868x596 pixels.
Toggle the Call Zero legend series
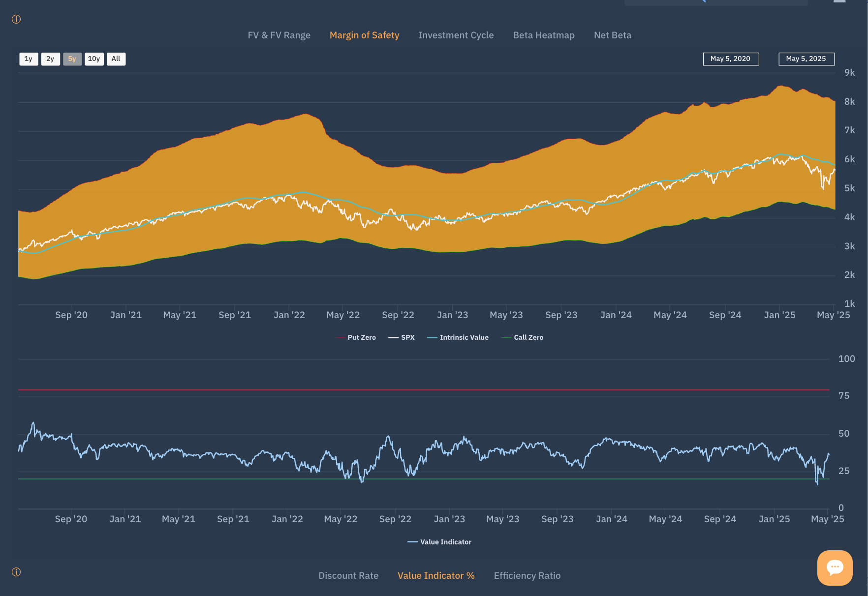[x=522, y=337]
